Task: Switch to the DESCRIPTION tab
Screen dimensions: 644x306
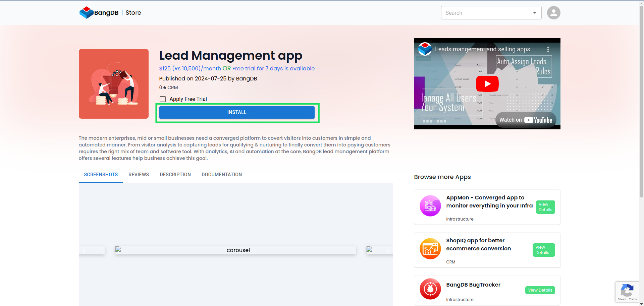Action: [x=175, y=175]
